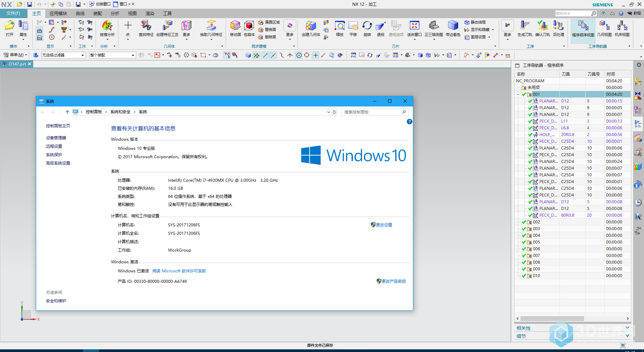Click 后处理 post process icon

(x=558, y=28)
